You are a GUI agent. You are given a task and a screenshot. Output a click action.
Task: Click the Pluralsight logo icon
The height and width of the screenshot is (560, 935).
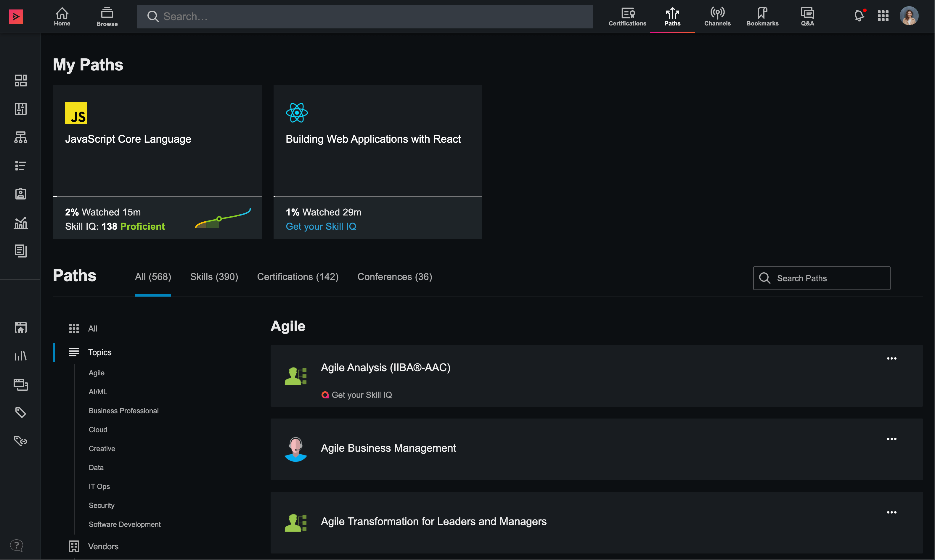pyautogui.click(x=16, y=16)
